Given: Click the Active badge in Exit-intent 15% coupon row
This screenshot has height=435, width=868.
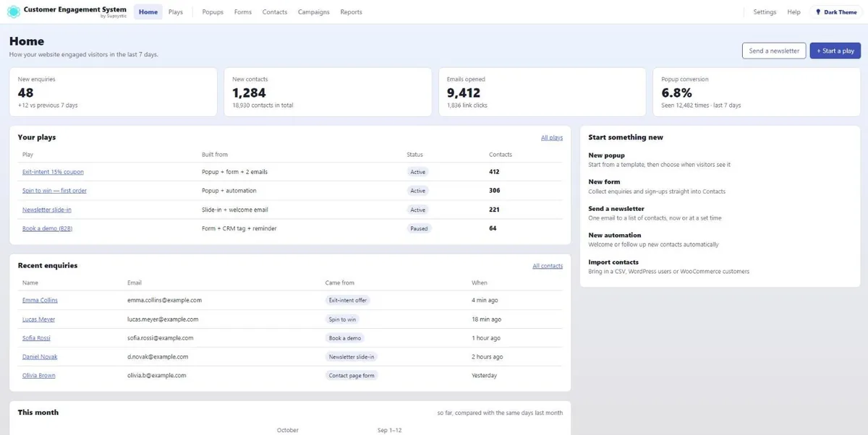Looking at the screenshot, I should (x=417, y=172).
